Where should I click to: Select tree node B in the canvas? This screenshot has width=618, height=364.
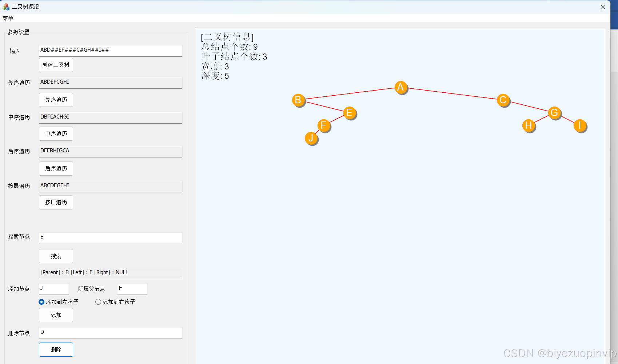tap(298, 100)
